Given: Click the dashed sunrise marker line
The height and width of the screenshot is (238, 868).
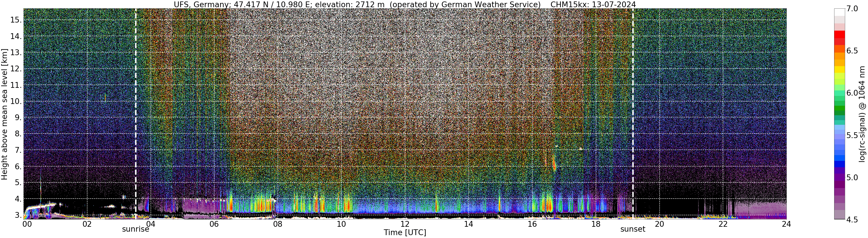Looking at the screenshot, I should (136, 114).
